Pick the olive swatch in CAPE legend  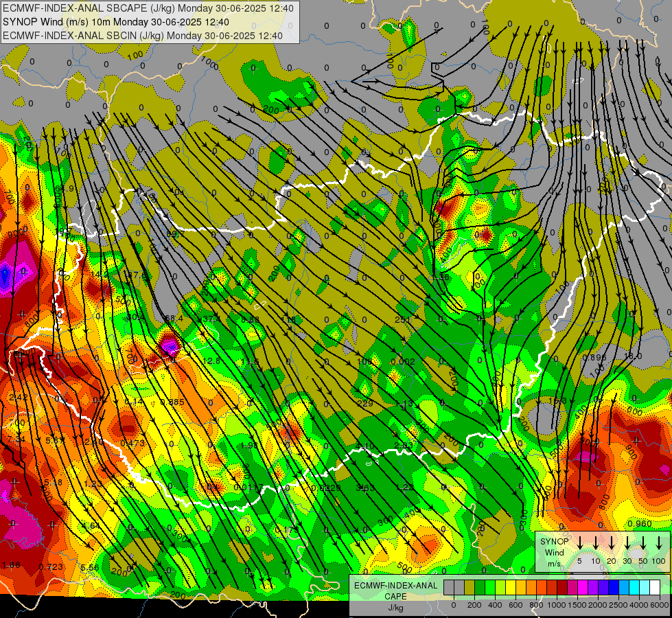[x=470, y=588]
